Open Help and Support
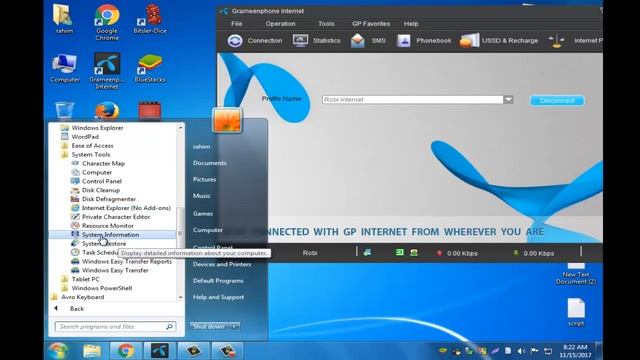The width and height of the screenshot is (640, 360). pyautogui.click(x=218, y=297)
